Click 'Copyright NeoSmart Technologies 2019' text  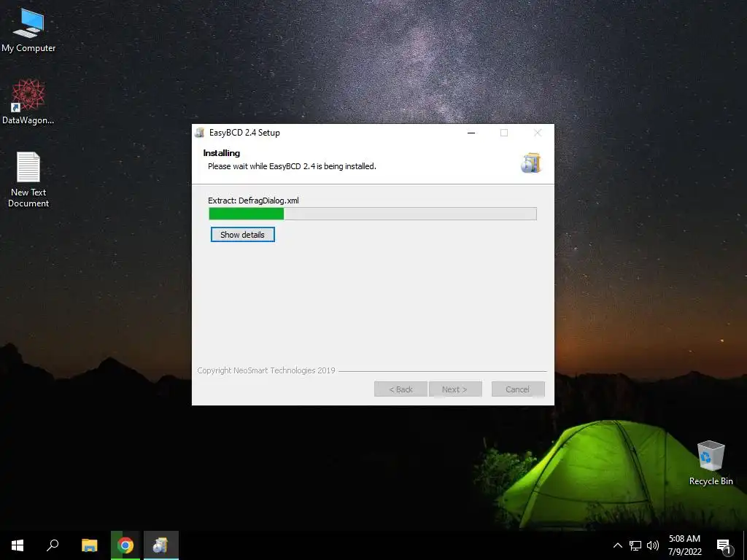[x=266, y=370]
